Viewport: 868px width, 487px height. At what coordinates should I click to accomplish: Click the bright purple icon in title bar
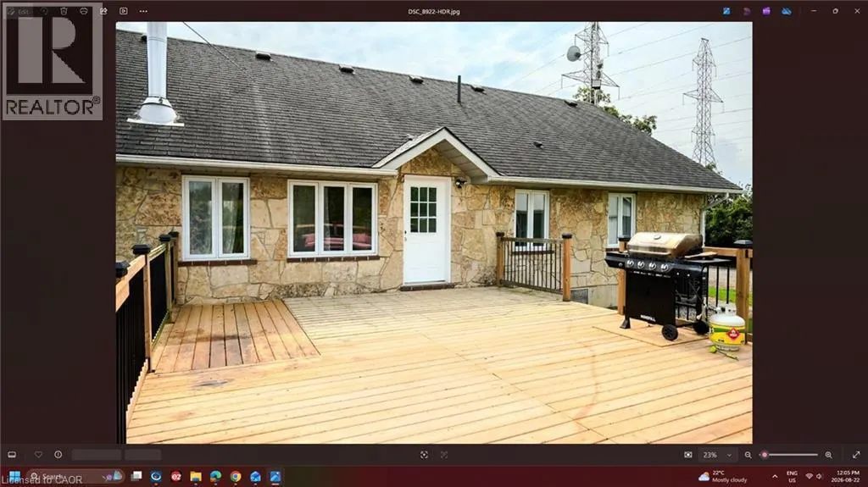click(766, 11)
